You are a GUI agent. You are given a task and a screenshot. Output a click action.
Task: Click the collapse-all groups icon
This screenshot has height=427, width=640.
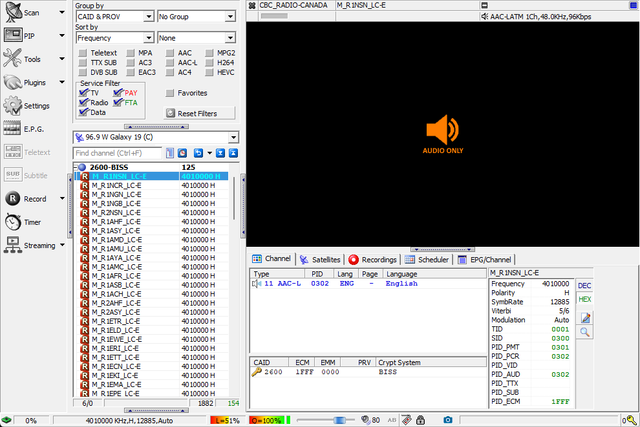pos(233,153)
